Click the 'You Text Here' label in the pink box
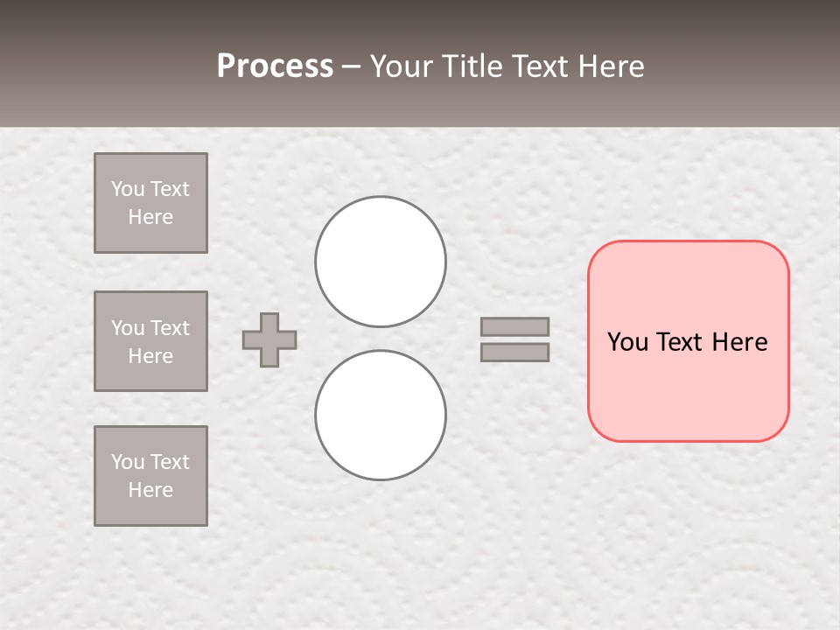 point(688,341)
